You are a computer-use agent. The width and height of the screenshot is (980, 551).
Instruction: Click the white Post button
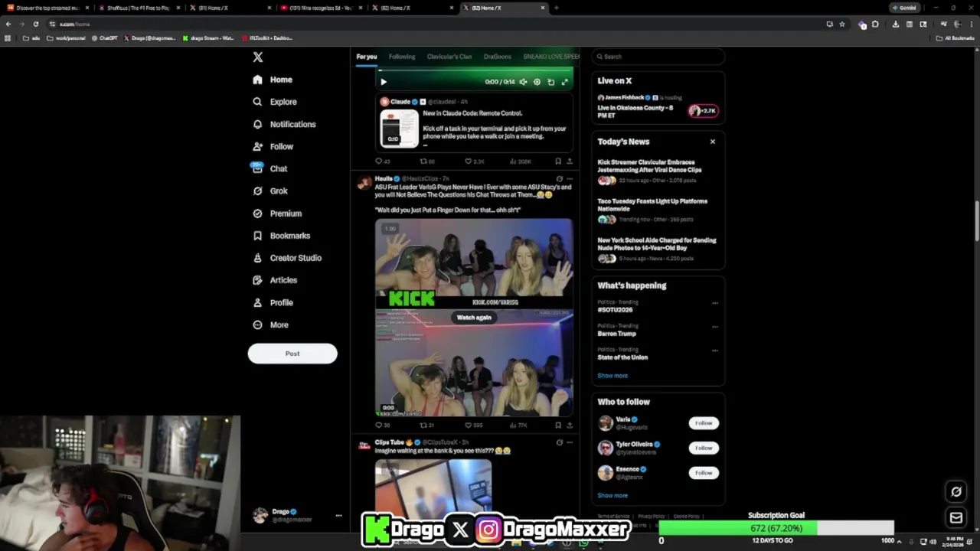[292, 354]
